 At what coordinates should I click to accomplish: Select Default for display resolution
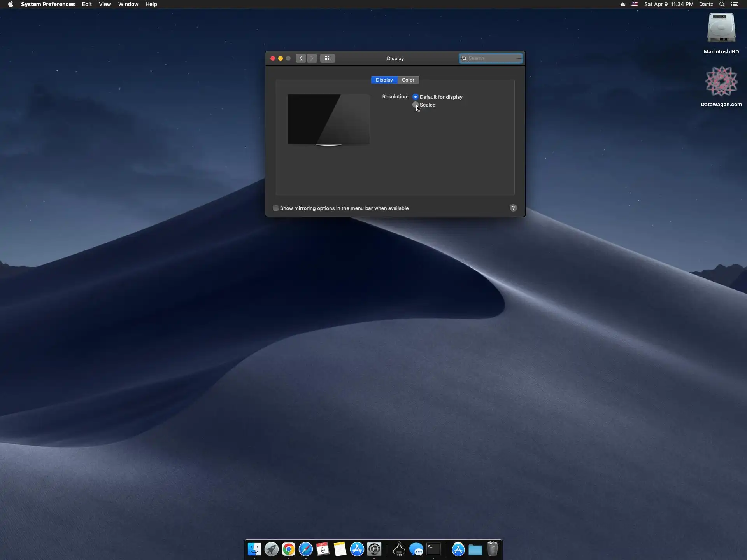click(416, 97)
